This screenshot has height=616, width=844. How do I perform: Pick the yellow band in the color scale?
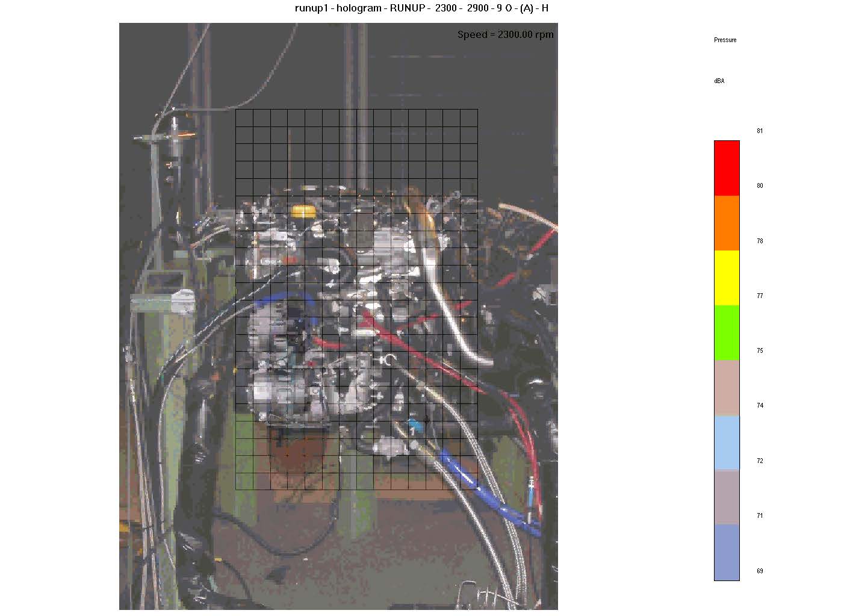(x=726, y=278)
